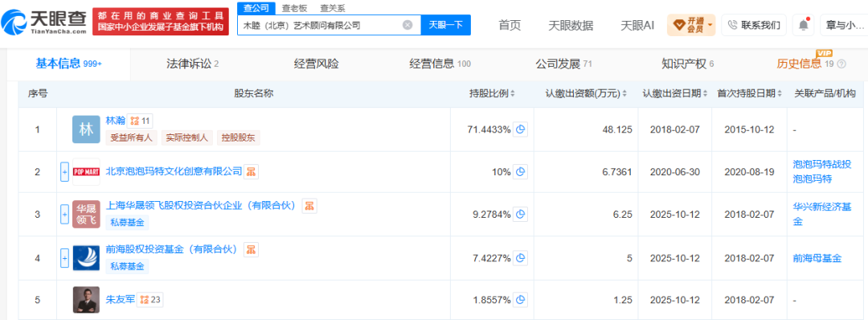Click the 华晟领飞 logo thumbnail
Viewport: 868px width, 320px height.
click(x=86, y=215)
